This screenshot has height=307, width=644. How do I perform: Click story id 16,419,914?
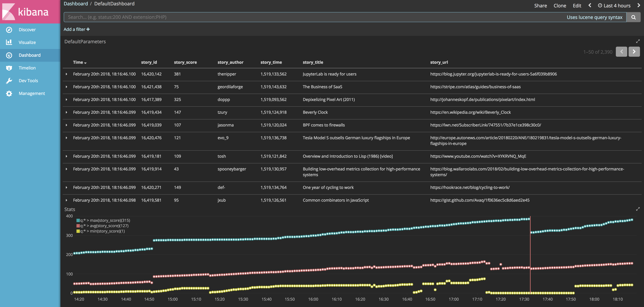[151, 169]
